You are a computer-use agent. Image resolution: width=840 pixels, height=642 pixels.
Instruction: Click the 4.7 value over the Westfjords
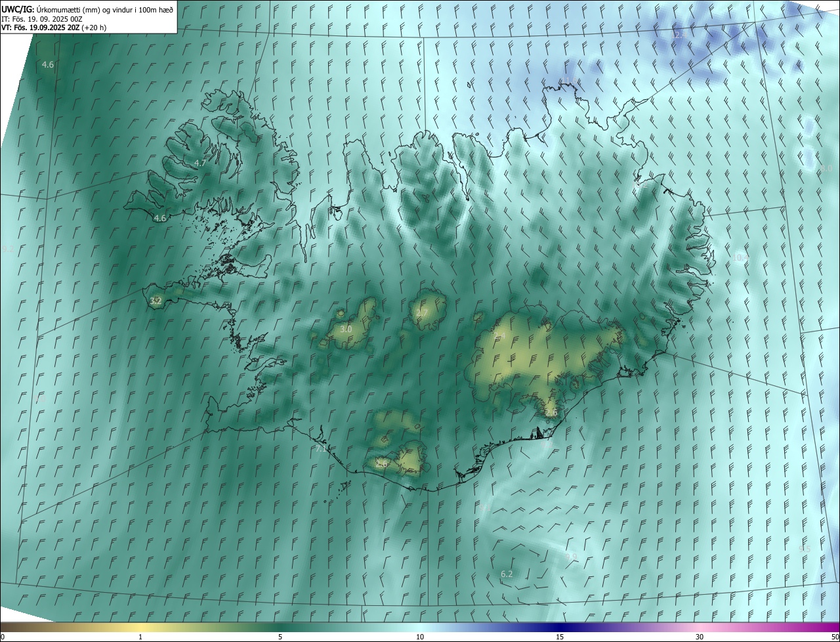[200, 163]
